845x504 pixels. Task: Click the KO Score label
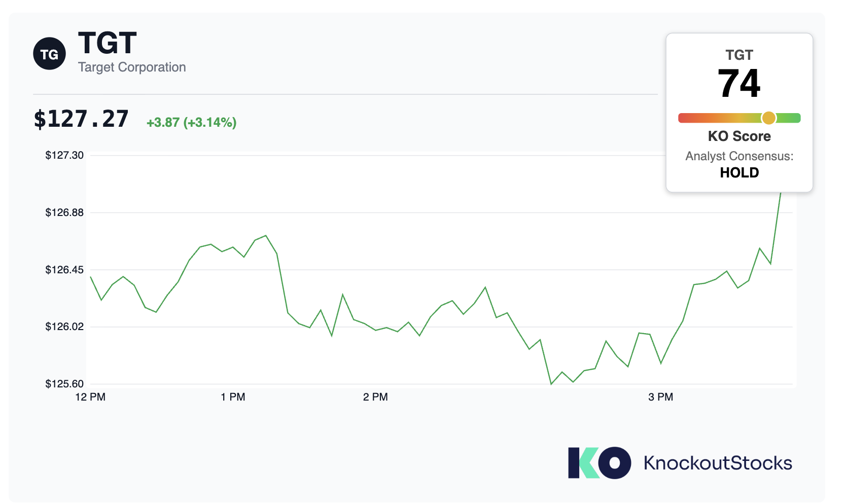(740, 136)
